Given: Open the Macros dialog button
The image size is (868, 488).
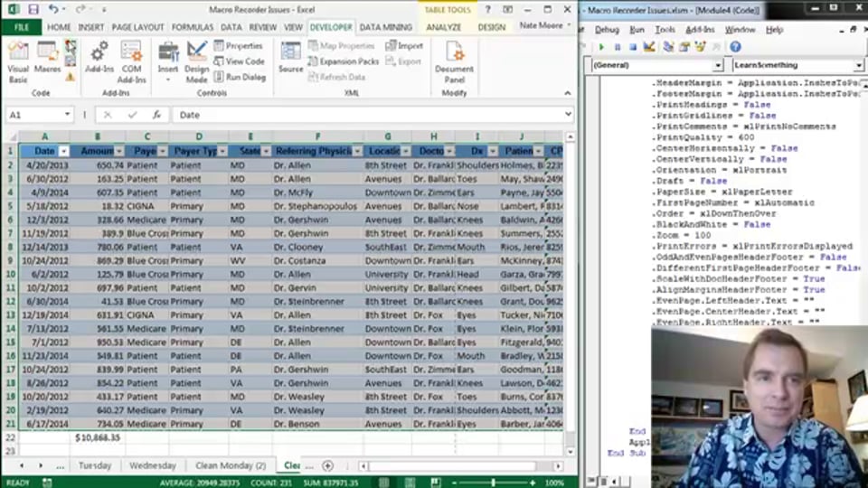Looking at the screenshot, I should point(47,58).
